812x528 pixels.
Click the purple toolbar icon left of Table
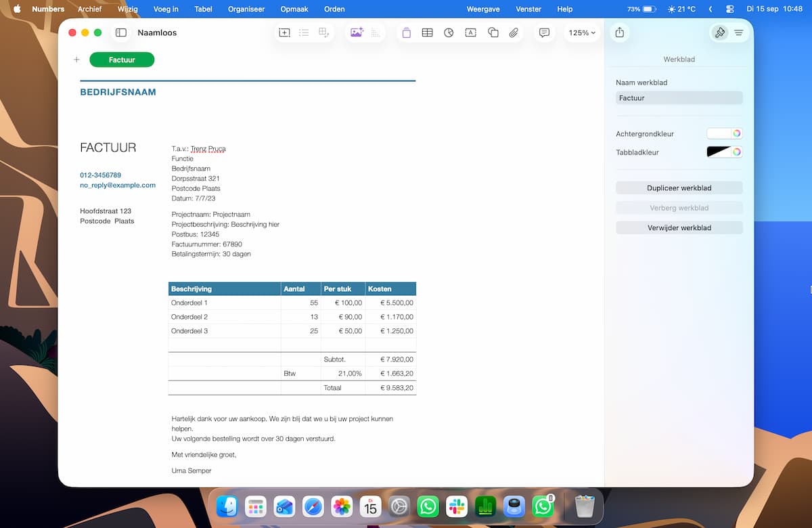(406, 32)
